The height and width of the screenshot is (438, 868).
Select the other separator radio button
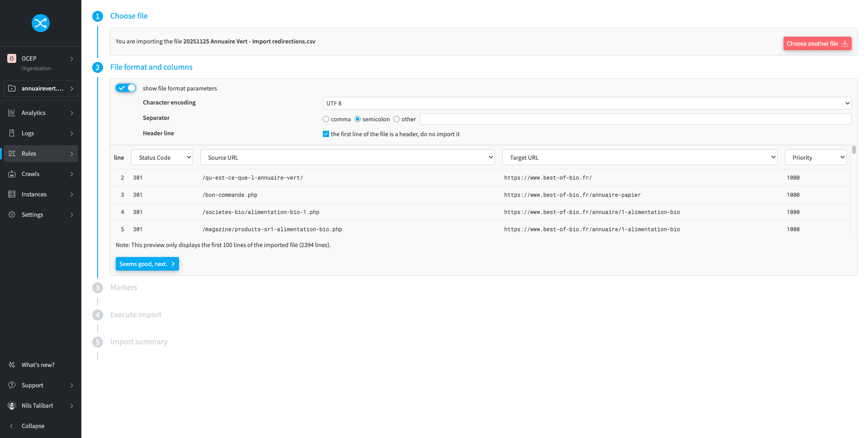pyautogui.click(x=396, y=119)
